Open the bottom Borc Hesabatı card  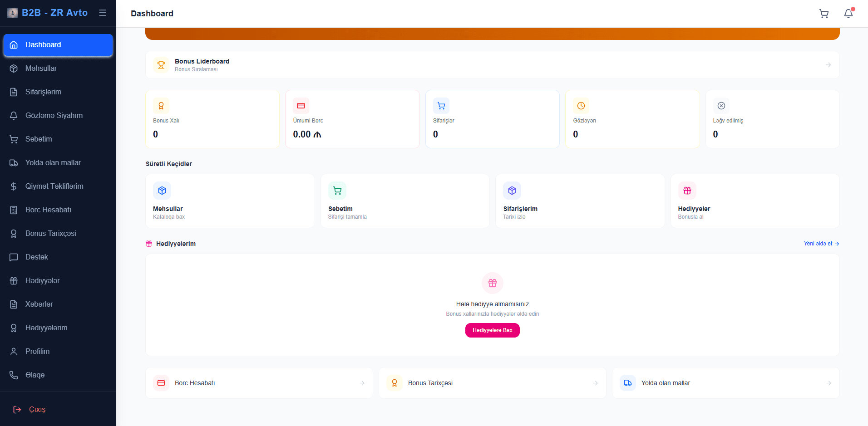coord(259,383)
